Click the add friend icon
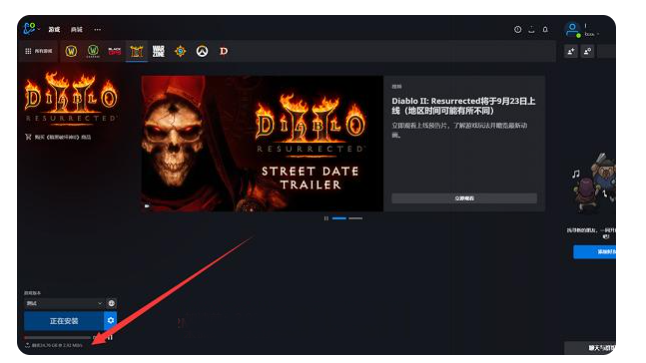The width and height of the screenshot is (646, 363). coord(571,51)
